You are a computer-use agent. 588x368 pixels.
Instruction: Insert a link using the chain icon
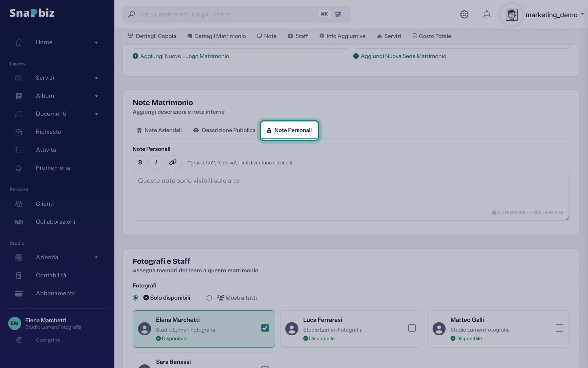[x=173, y=162]
